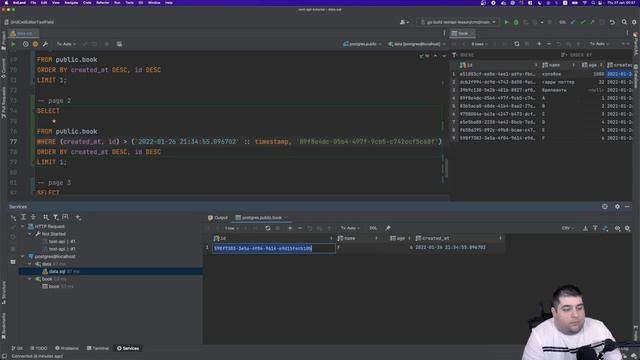Screen dimensions: 640x360
Task: Open IDE settings gear in top-right toolbar
Action: [634, 22]
